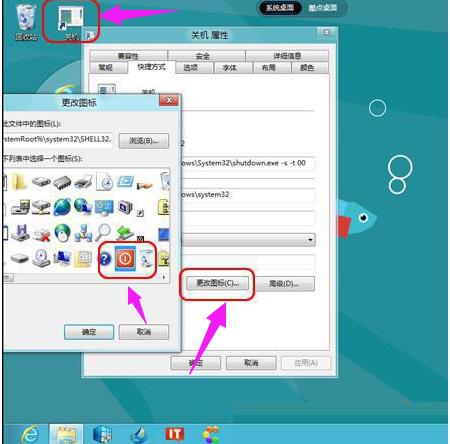The image size is (450, 444).
Task: Switch to the 布局 tab
Action: click(x=272, y=67)
